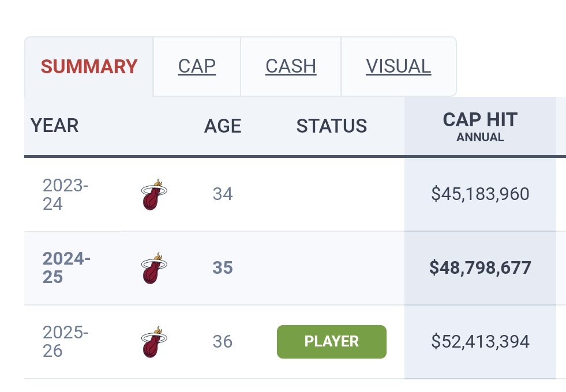Click the $45,183,960 cap hit value

click(x=480, y=194)
